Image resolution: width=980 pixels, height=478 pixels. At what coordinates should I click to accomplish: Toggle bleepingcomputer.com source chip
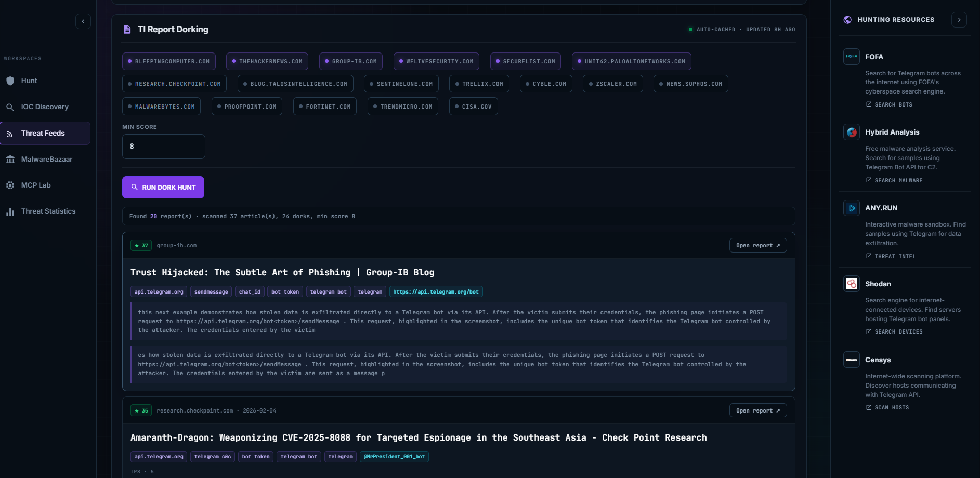tap(169, 61)
